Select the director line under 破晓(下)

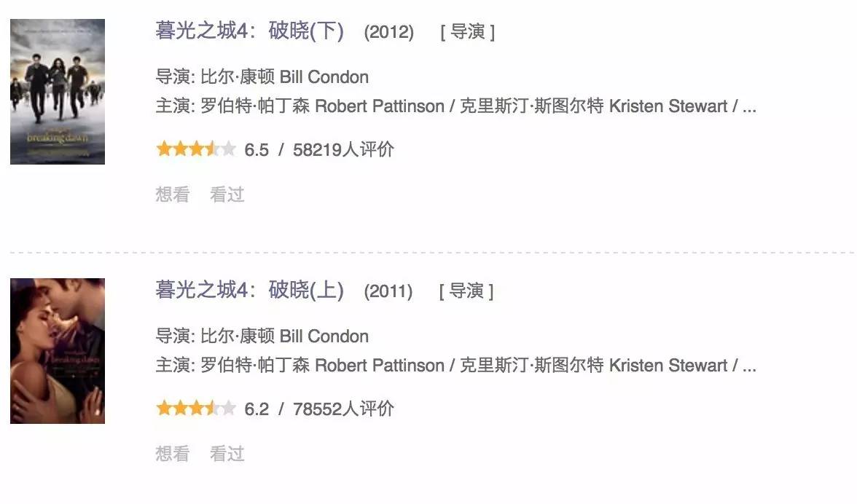262,77
